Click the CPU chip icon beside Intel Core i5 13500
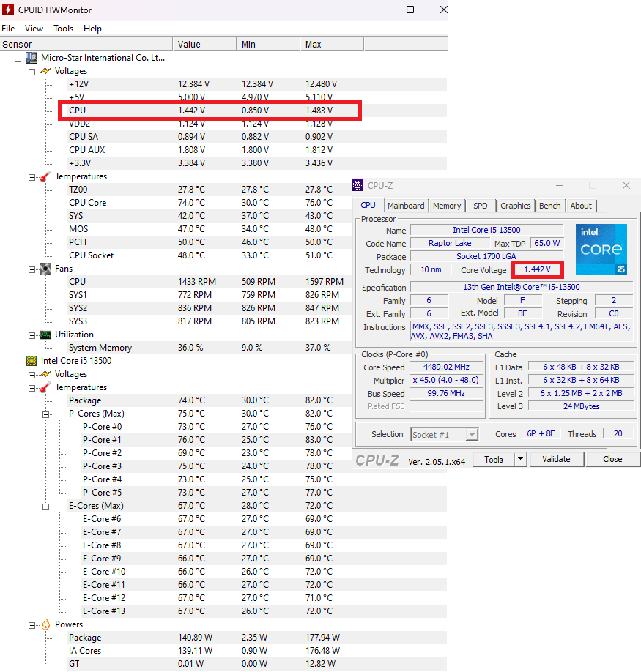The height and width of the screenshot is (672, 641). [32, 361]
